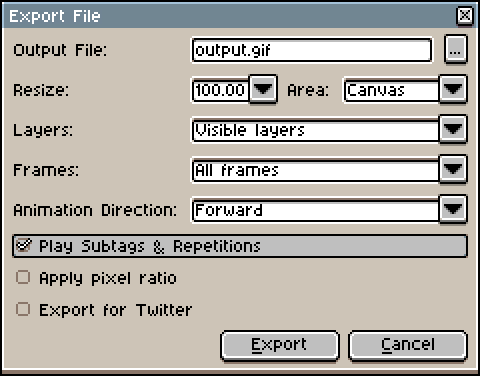480x376 pixels.
Task: Enable Apply pixel ratio checkbox
Action: (23, 277)
